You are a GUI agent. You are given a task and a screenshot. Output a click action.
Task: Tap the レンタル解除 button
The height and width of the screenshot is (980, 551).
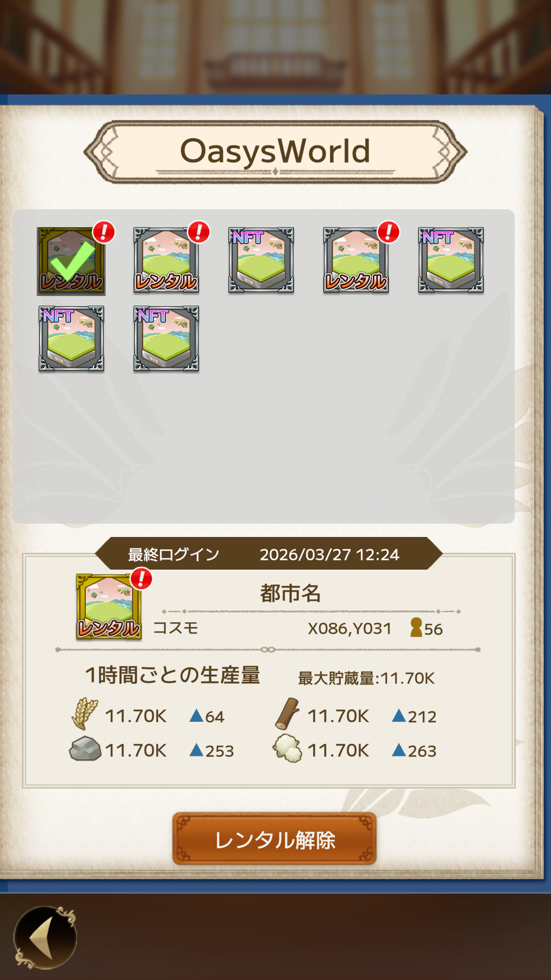coord(274,839)
